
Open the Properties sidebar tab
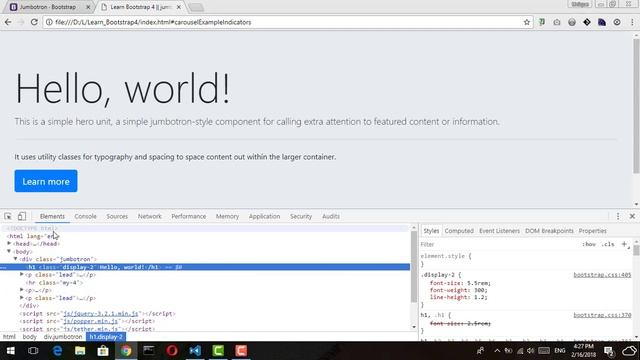point(592,231)
